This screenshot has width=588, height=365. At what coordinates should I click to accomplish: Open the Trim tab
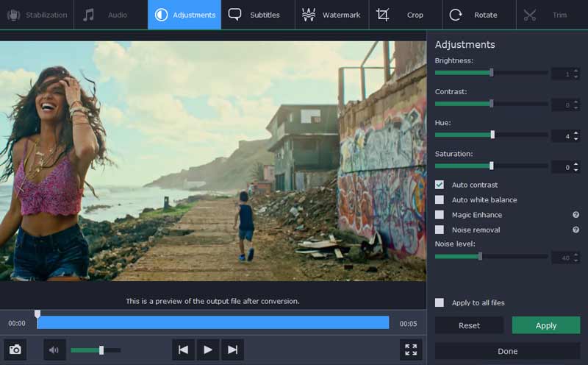coord(553,15)
